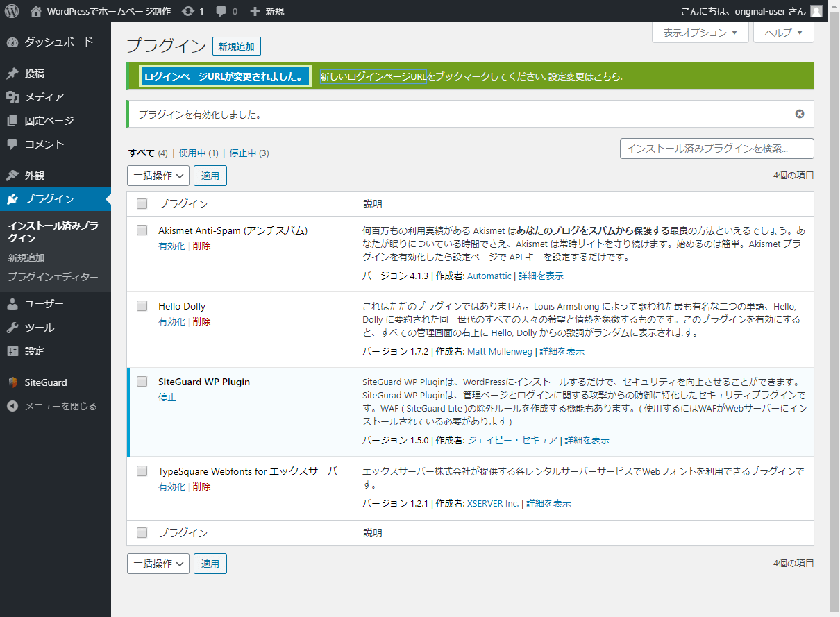Open the XSERVER Inc. author link
Image resolution: width=840 pixels, height=617 pixels.
coord(493,503)
